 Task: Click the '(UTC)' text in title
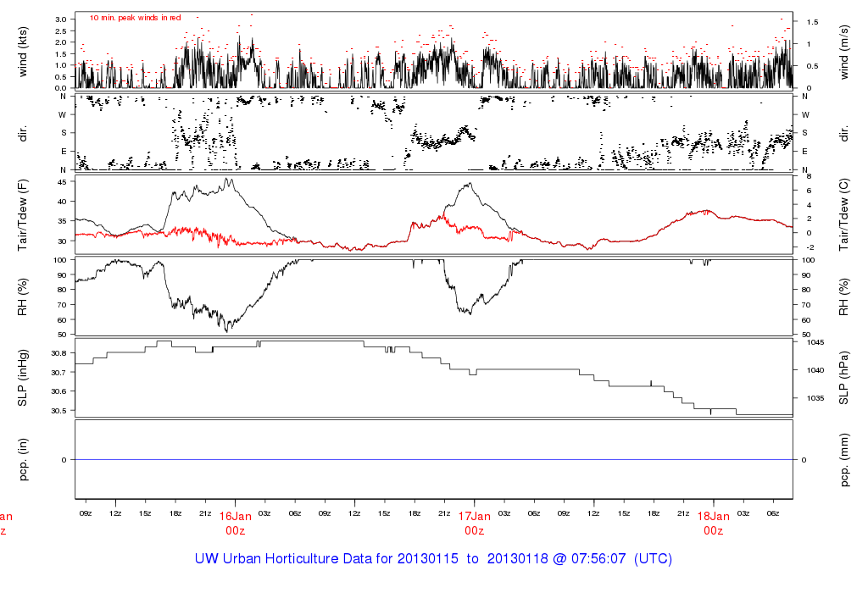[x=654, y=559]
